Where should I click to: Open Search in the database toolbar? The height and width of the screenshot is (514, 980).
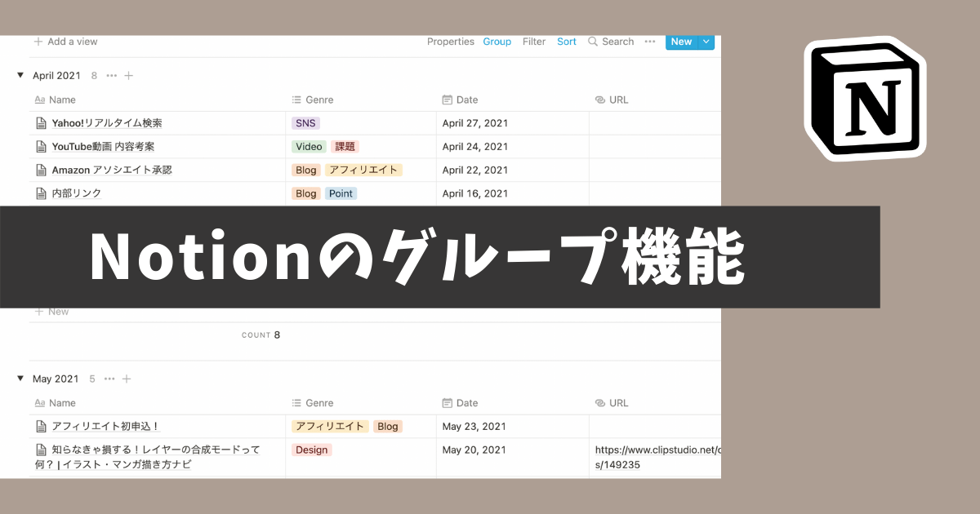611,42
